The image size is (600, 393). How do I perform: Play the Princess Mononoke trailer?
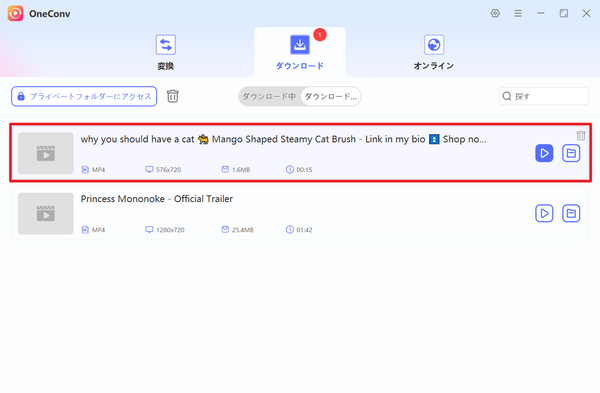pos(544,213)
